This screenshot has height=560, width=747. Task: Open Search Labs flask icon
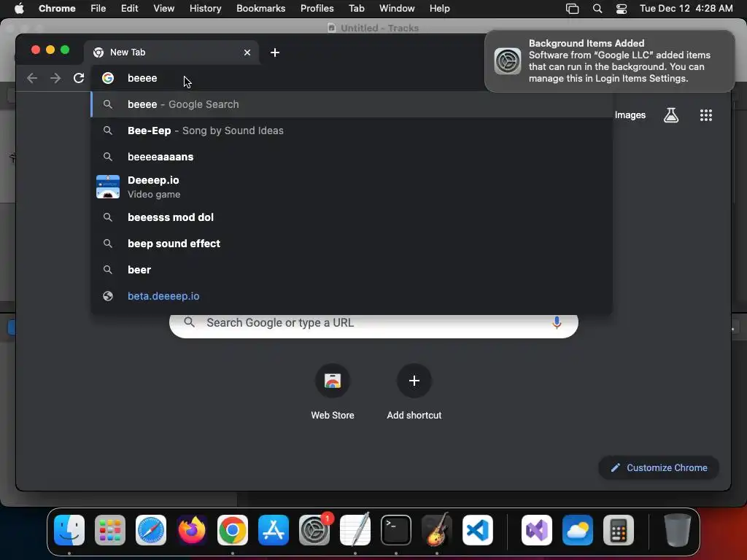(671, 114)
